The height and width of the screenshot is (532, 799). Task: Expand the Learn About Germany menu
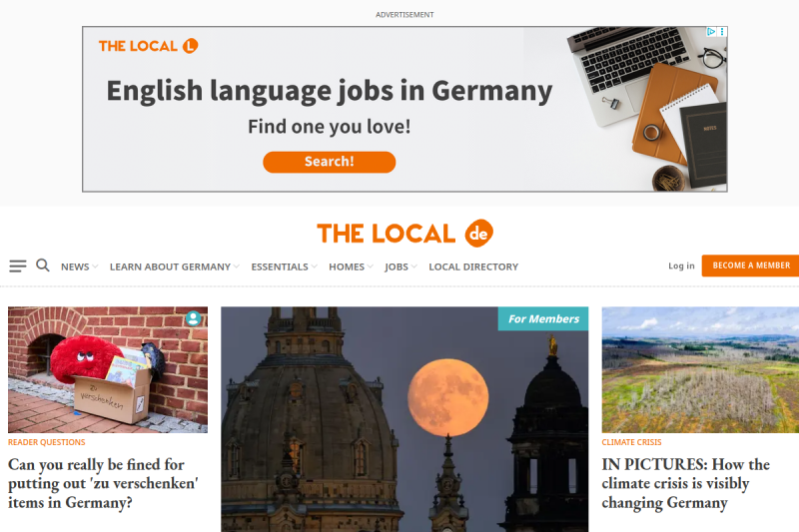click(174, 266)
